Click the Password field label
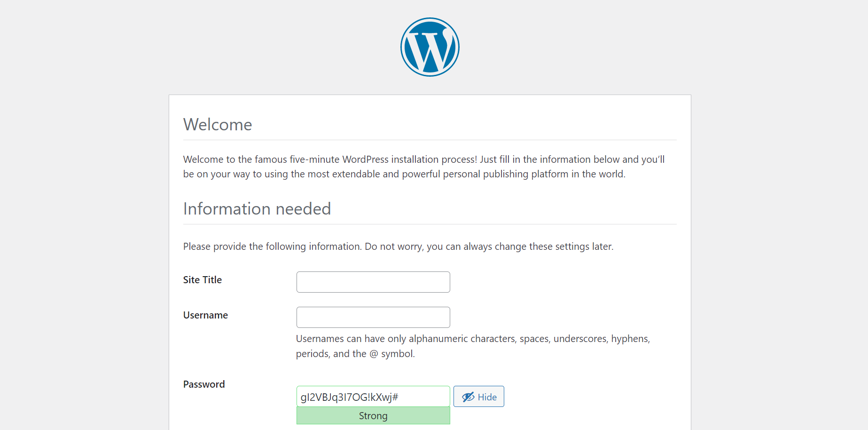 tap(204, 384)
